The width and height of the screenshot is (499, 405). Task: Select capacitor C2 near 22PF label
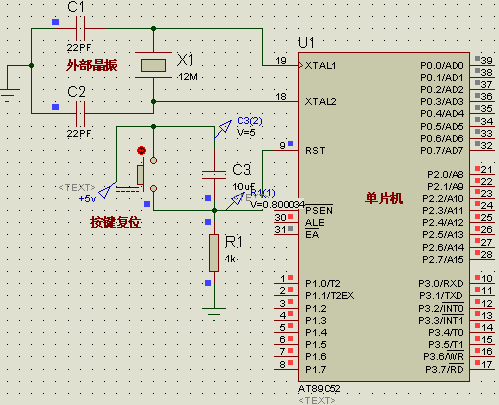pos(80,114)
